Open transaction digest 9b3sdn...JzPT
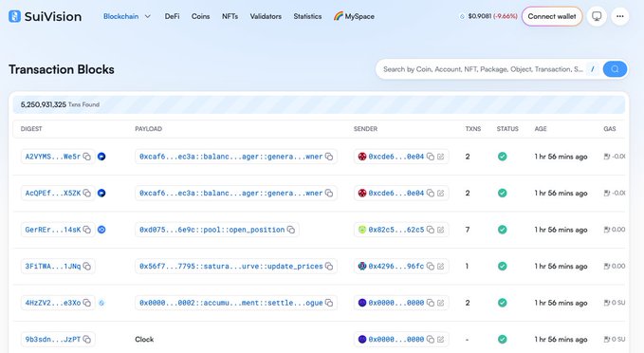 [53, 340]
